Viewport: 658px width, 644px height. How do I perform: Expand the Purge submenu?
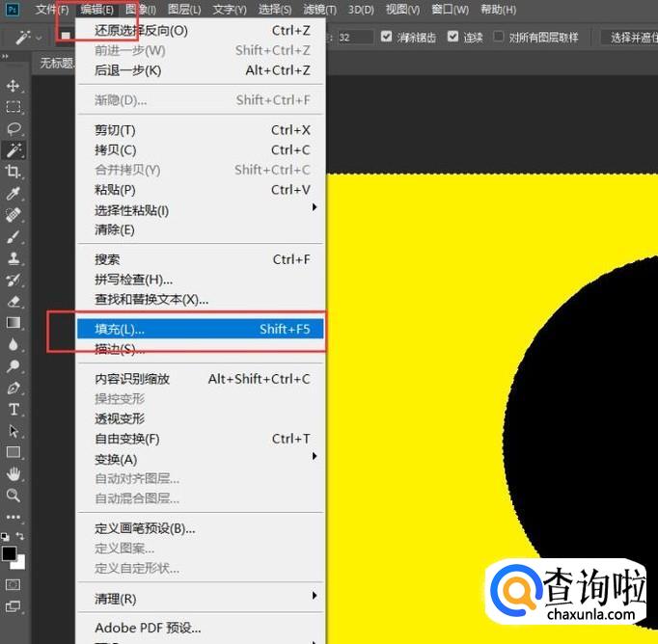coord(314,596)
